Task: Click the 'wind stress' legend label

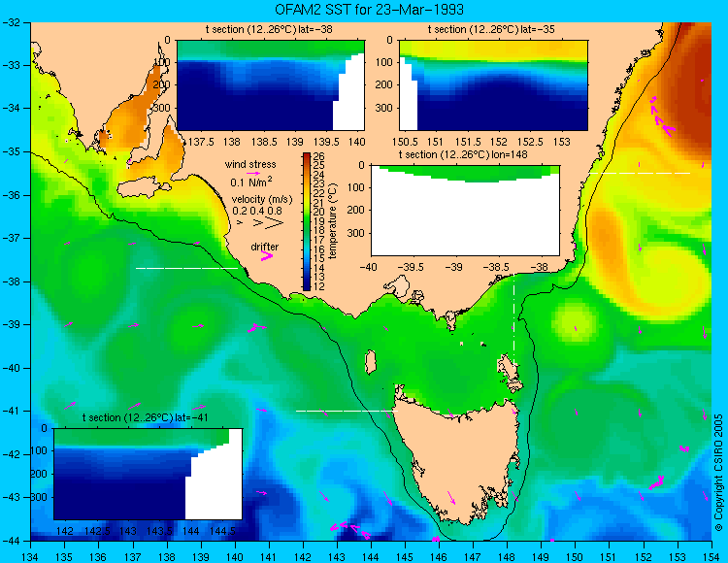Action: click(250, 164)
